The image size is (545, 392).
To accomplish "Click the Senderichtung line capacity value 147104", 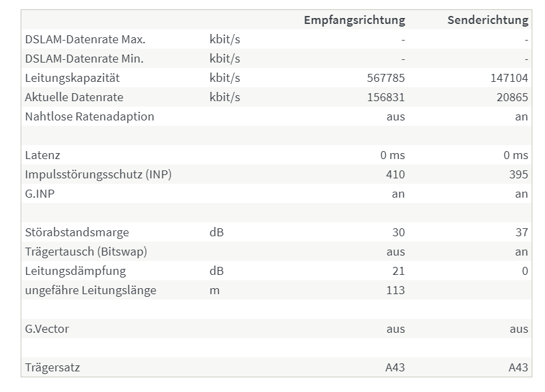I will coord(509,78).
